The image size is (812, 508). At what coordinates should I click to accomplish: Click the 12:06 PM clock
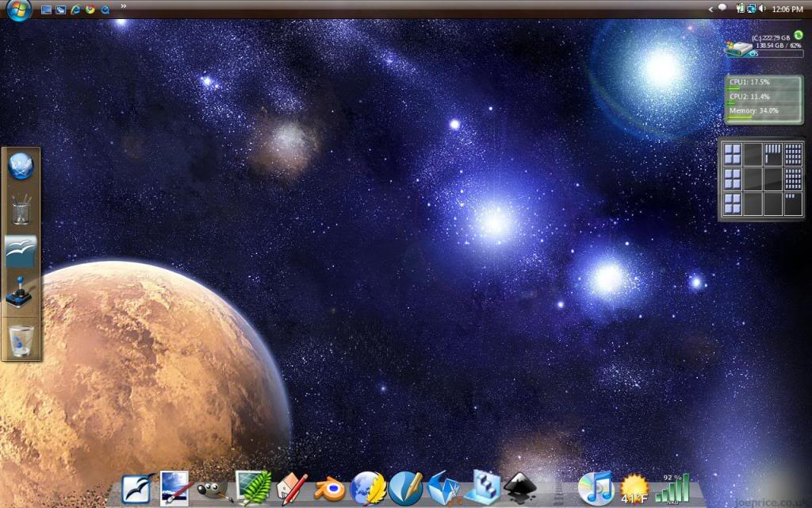(787, 10)
